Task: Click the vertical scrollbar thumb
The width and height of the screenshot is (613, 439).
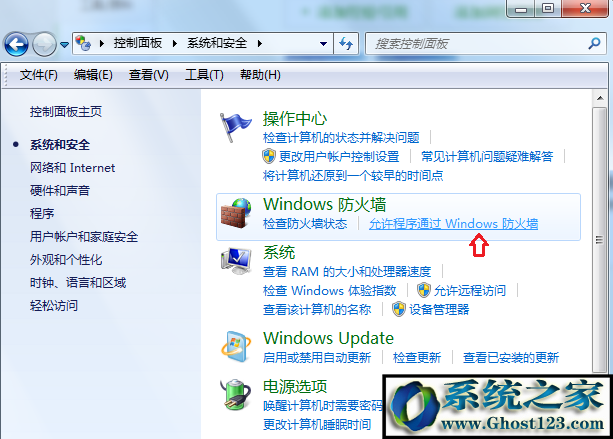Action: pyautogui.click(x=599, y=240)
